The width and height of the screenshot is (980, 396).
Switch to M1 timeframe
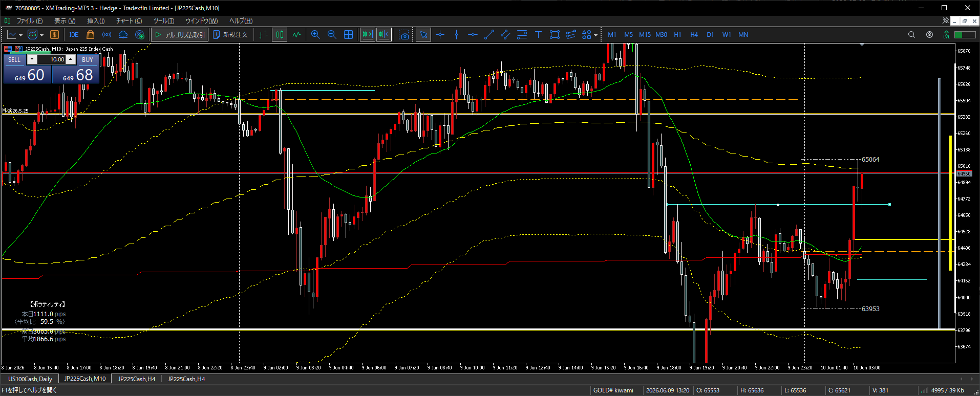point(612,35)
